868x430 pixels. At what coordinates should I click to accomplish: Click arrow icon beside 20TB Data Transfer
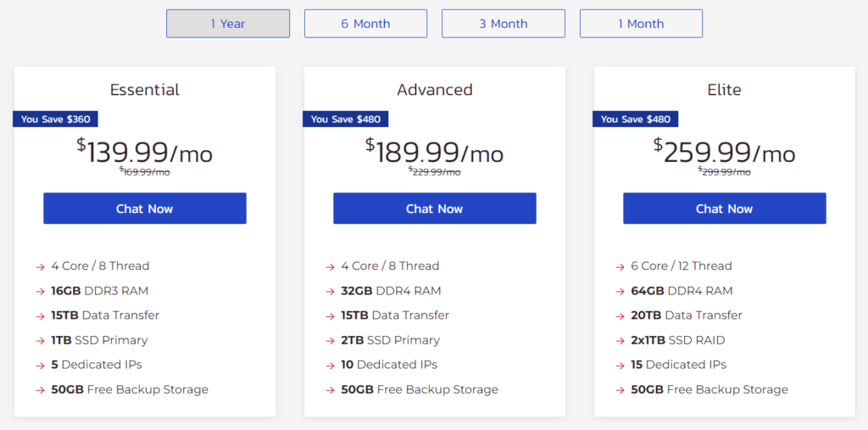620,316
